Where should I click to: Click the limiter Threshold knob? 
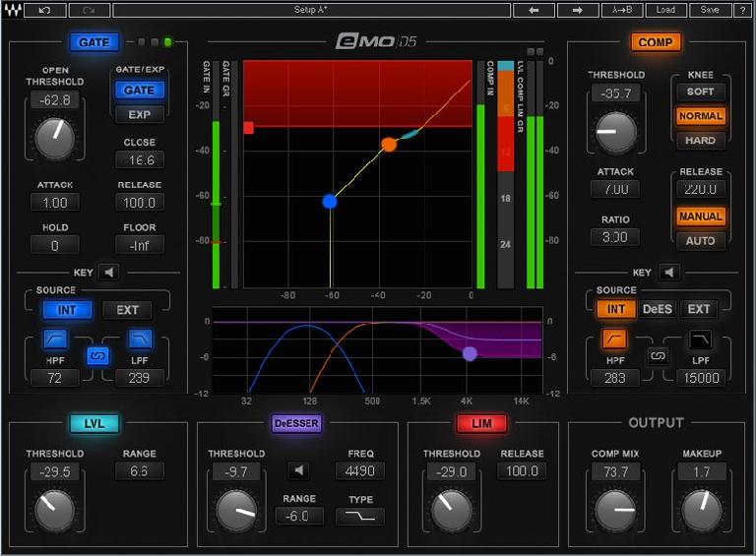(451, 510)
